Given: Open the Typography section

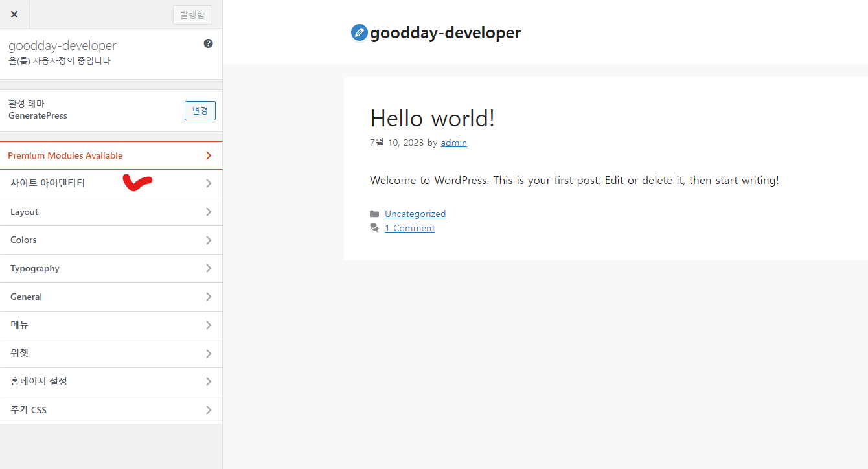Looking at the screenshot, I should pos(111,269).
